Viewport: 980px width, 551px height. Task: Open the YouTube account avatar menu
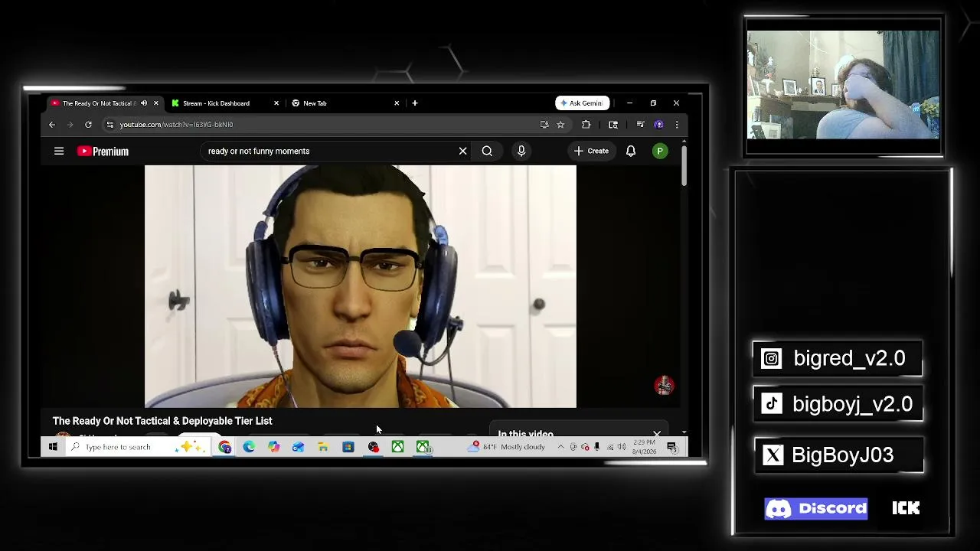(x=659, y=151)
